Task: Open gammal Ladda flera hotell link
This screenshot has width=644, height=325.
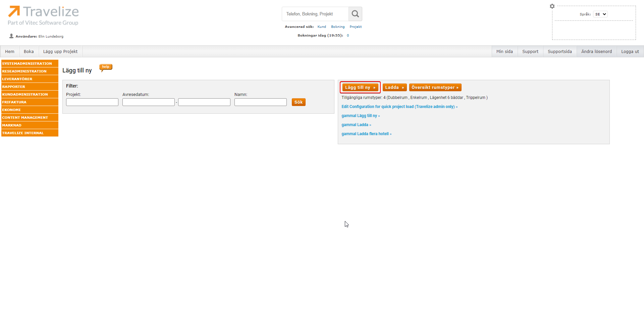Action: (x=366, y=134)
